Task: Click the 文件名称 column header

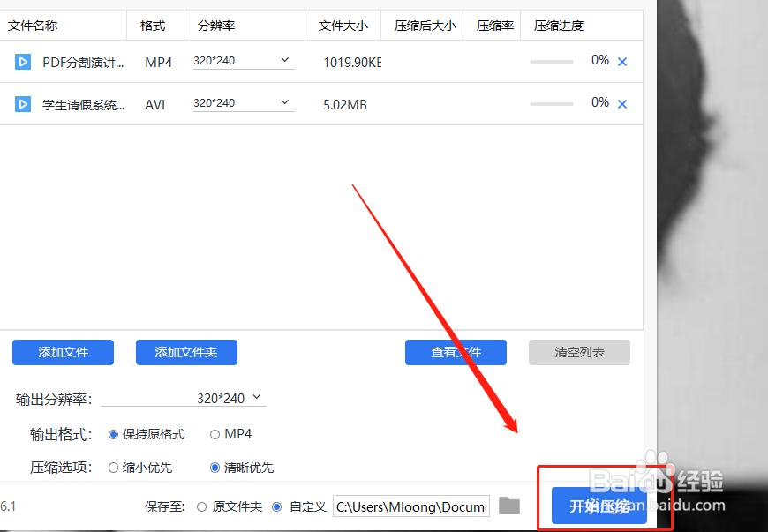Action: (33, 25)
